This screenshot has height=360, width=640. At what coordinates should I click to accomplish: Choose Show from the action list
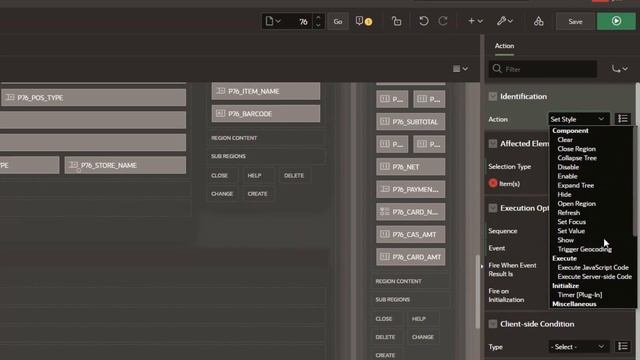565,240
